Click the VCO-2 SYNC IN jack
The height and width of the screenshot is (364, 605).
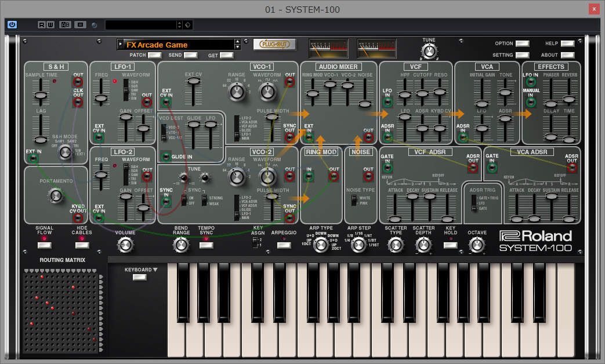tap(166, 202)
